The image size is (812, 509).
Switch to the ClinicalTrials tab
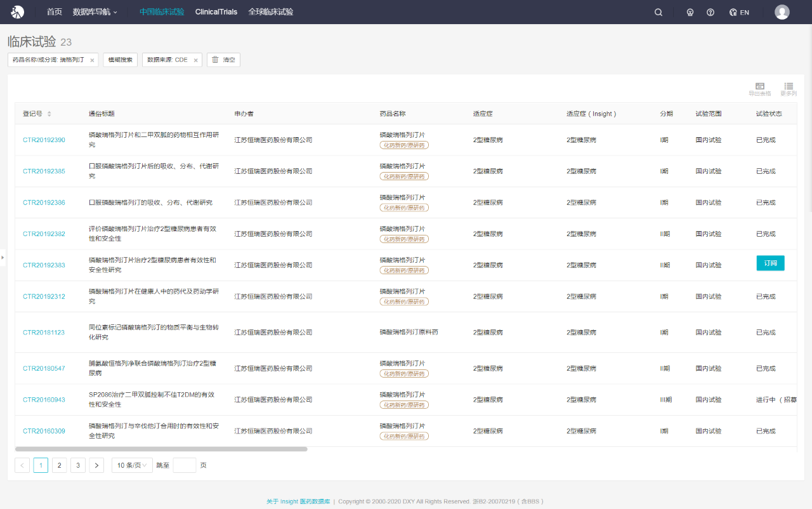[x=216, y=12]
